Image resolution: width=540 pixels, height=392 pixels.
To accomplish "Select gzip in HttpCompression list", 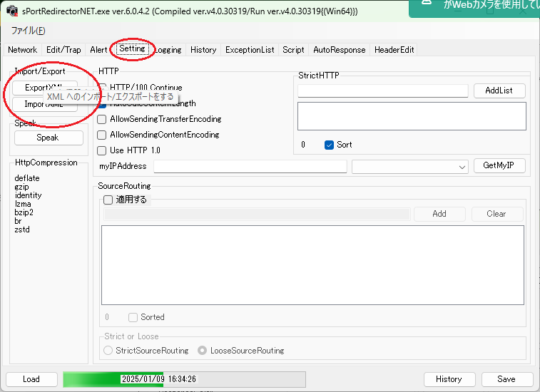I will (21, 187).
